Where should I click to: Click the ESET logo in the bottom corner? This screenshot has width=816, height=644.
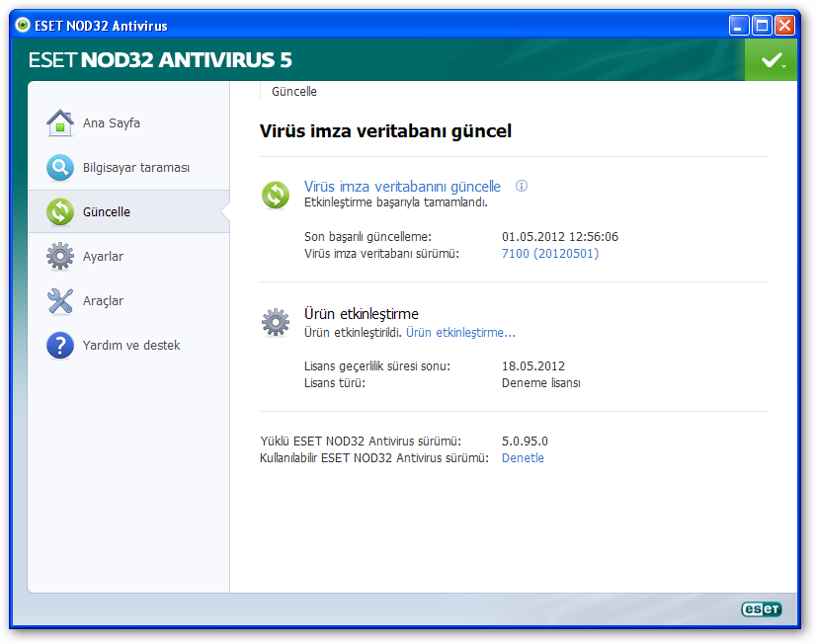click(762, 609)
